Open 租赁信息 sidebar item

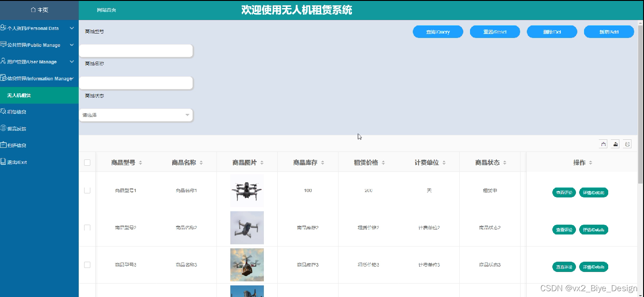tap(39, 112)
